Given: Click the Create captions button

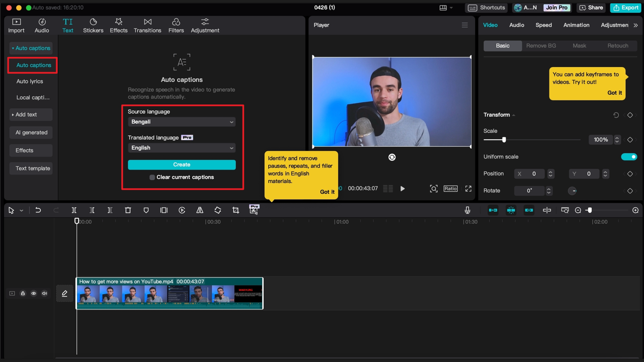Looking at the screenshot, I should (x=182, y=164).
